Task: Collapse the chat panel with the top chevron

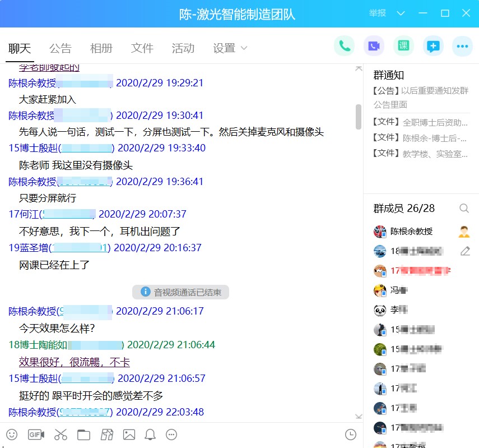Action: [359, 67]
